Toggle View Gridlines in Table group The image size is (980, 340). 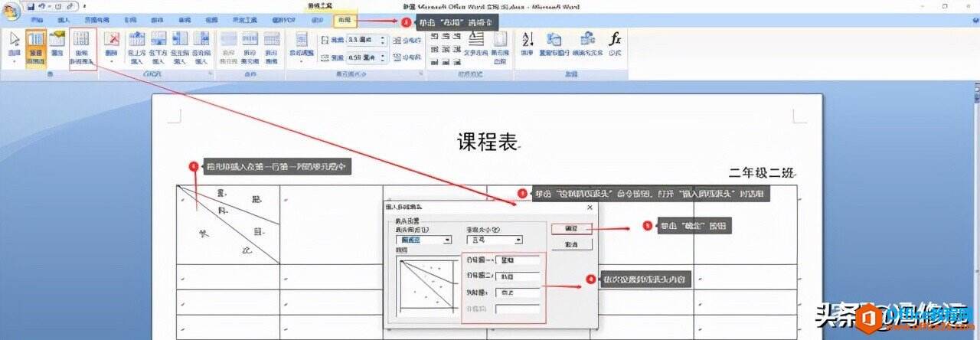35,47
